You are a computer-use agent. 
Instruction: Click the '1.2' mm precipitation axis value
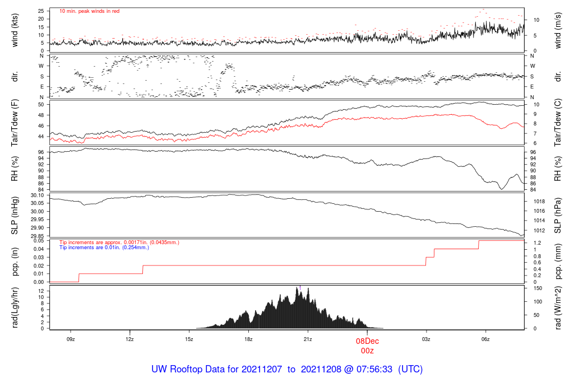(537, 243)
